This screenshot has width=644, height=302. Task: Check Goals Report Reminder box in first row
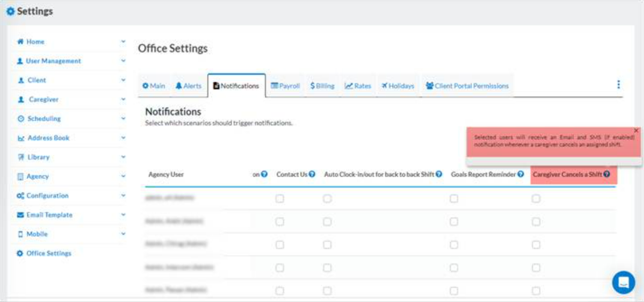[x=454, y=199]
